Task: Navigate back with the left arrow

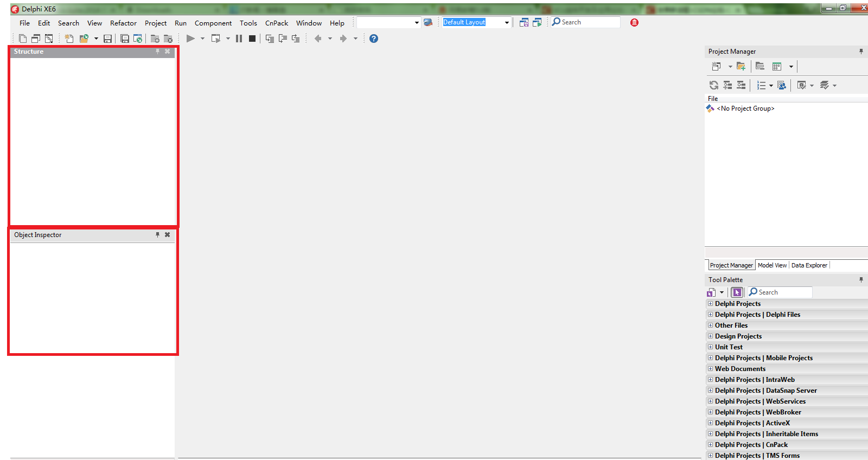Action: coord(318,39)
